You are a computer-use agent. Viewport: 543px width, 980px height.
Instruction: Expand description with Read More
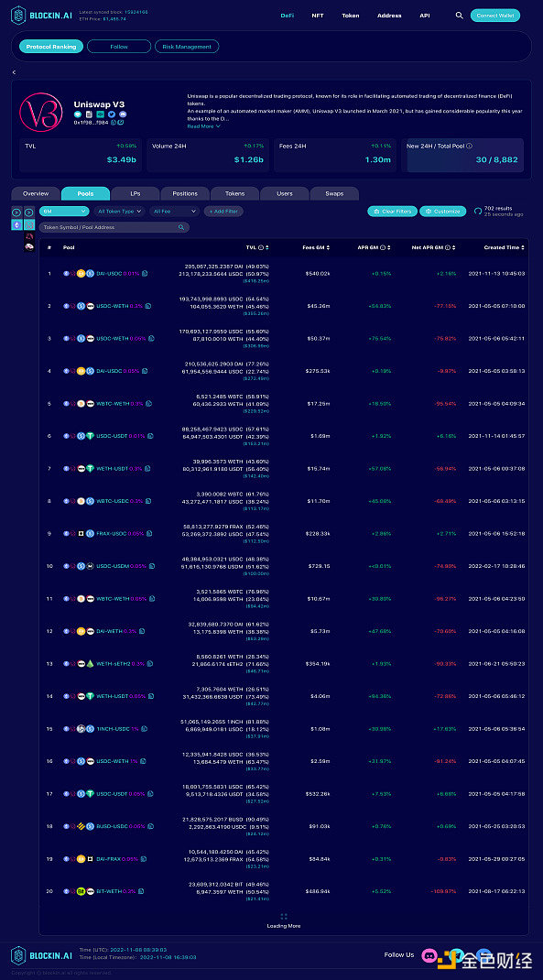[x=203, y=126]
